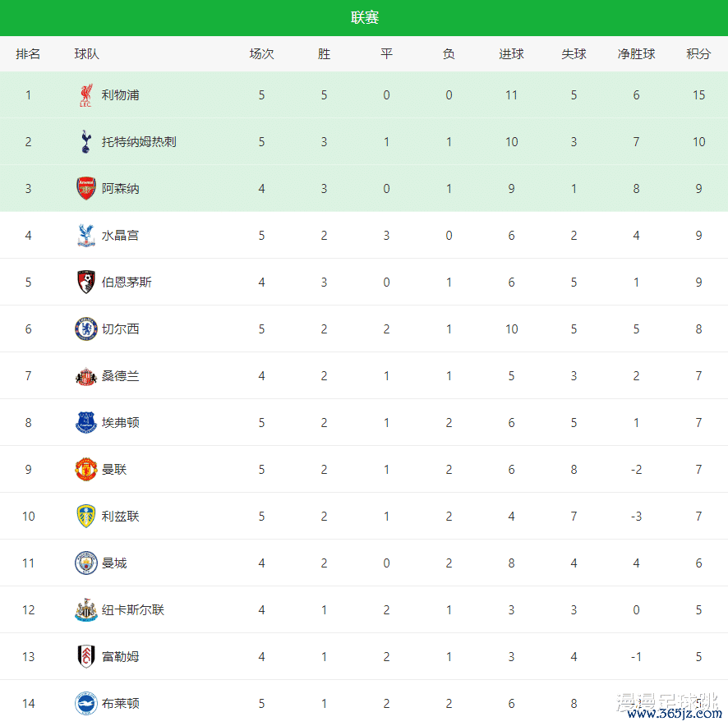Click the Newcastle United crest icon

(85, 610)
